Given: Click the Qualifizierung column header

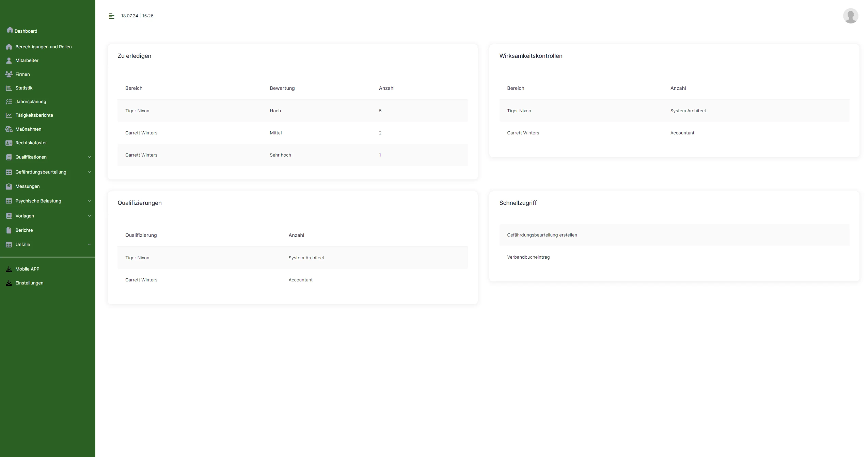Looking at the screenshot, I should [141, 235].
